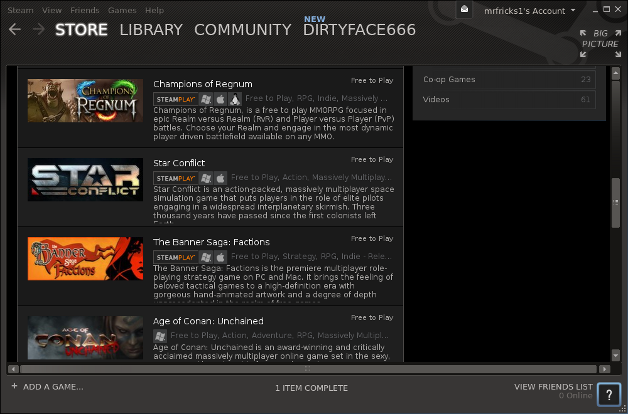Click Windows icon on Champions of Regnum
The image size is (628, 414).
pyautogui.click(x=206, y=99)
